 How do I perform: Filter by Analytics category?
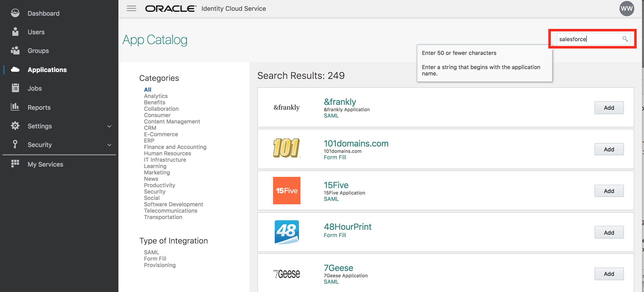click(x=156, y=96)
